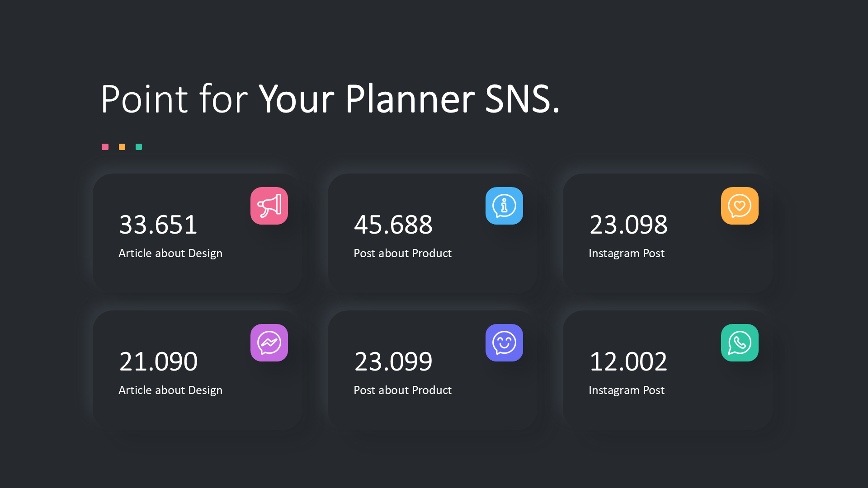This screenshot has width=868, height=488.
Task: Click the Point for Your Planner SNS title
Action: pos(330,99)
